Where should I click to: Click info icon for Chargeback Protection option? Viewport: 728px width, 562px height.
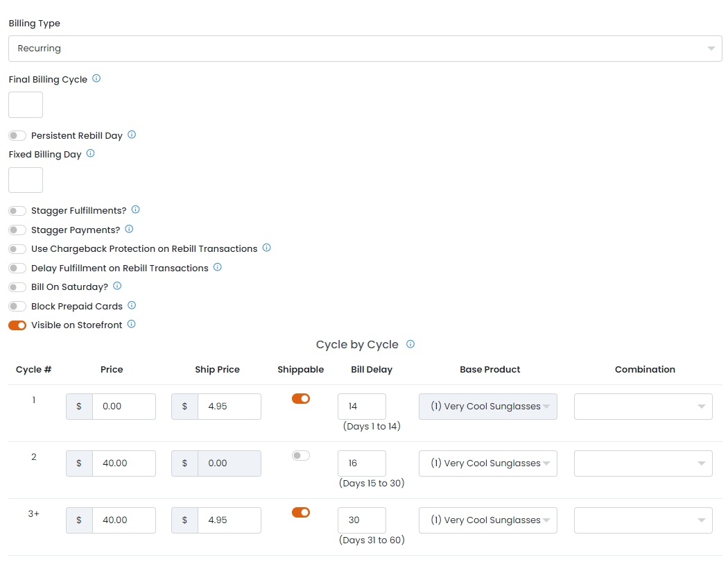(x=266, y=248)
